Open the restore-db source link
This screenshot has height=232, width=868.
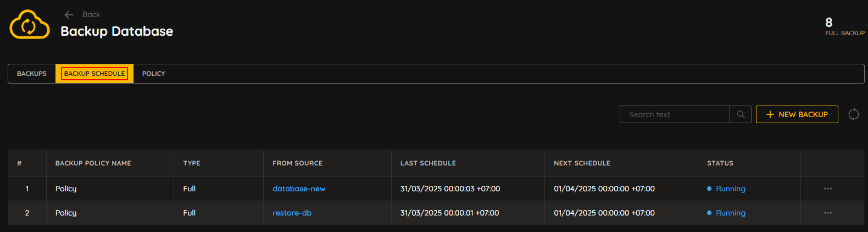tap(292, 213)
